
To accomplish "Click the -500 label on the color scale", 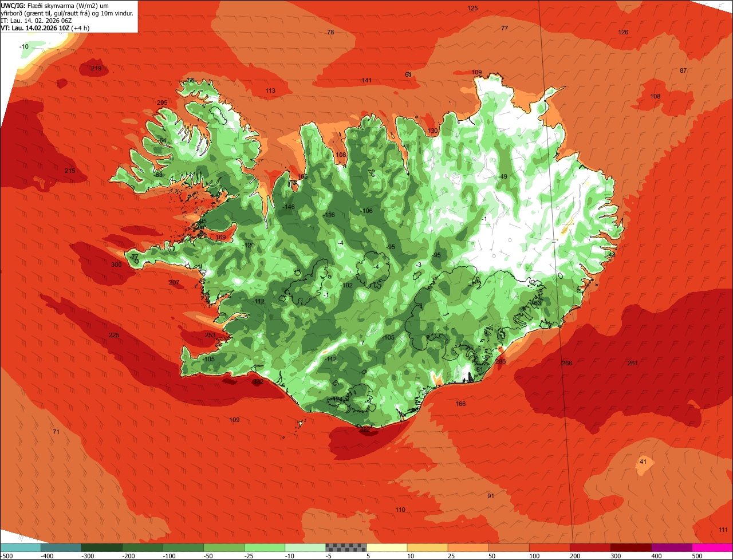I will coord(6,556).
